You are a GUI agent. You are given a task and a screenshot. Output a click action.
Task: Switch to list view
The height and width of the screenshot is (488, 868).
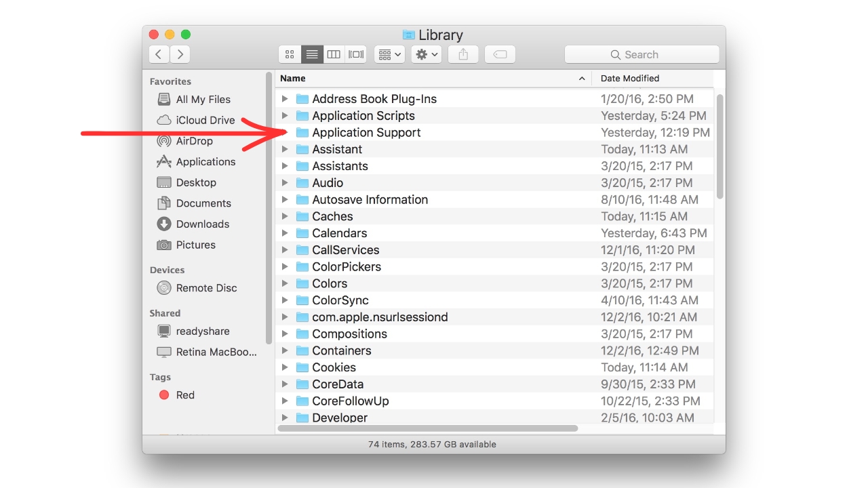(312, 54)
